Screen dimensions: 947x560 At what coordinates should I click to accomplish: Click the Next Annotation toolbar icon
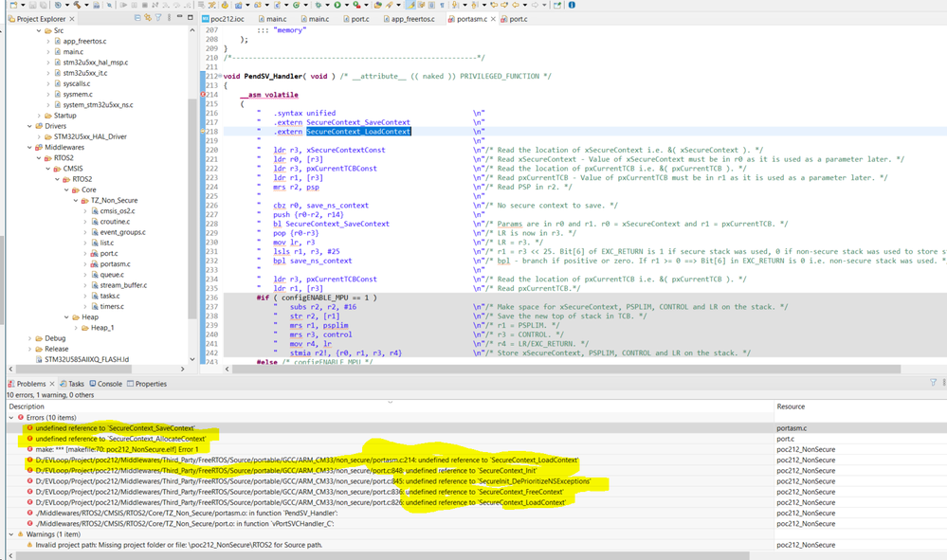455,5
